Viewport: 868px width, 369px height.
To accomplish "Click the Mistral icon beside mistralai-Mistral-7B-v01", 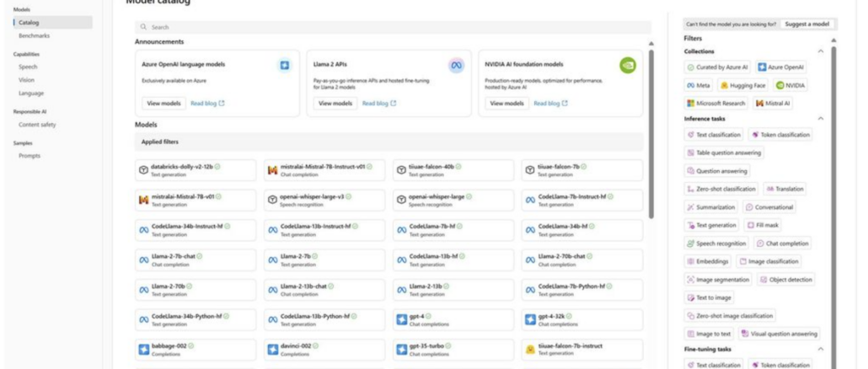I will [143, 201].
